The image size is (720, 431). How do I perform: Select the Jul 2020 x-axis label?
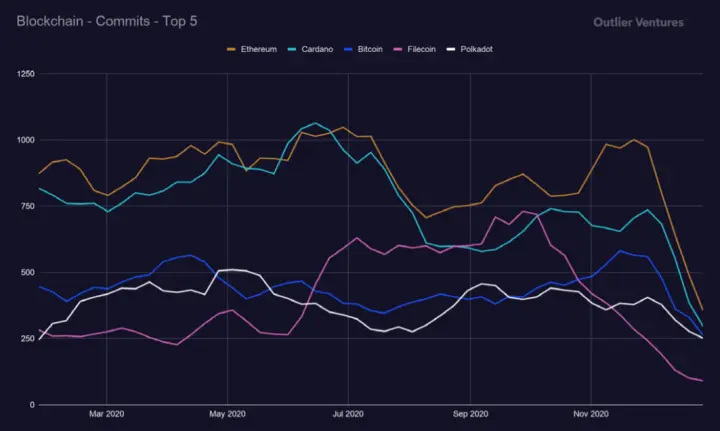pyautogui.click(x=348, y=414)
